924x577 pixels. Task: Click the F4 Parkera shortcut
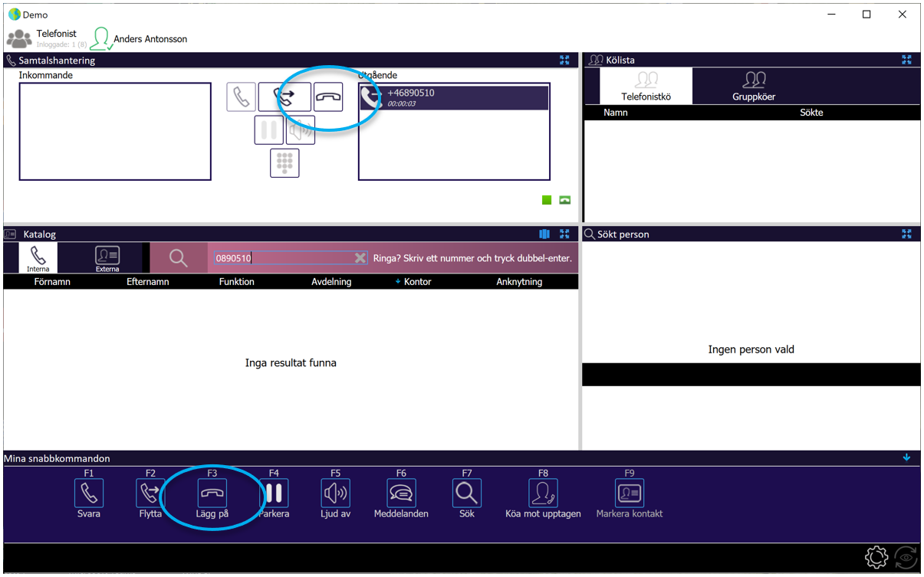(x=274, y=493)
